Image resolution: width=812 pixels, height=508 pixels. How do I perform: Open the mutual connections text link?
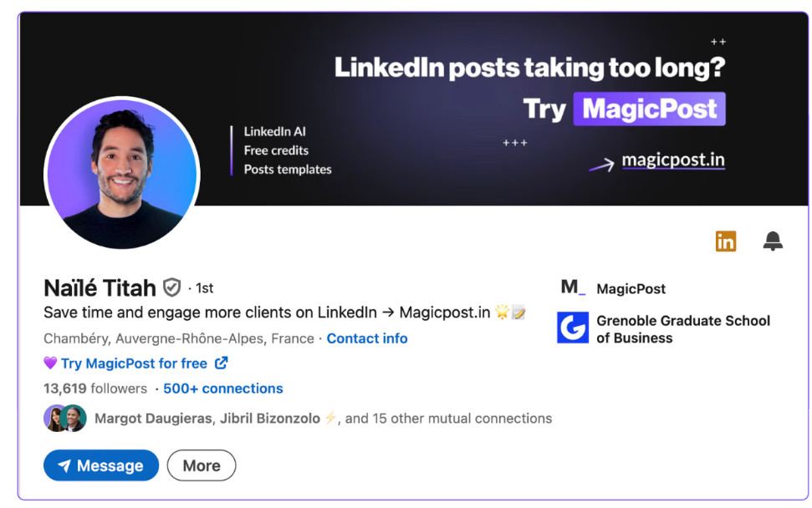[x=324, y=418]
